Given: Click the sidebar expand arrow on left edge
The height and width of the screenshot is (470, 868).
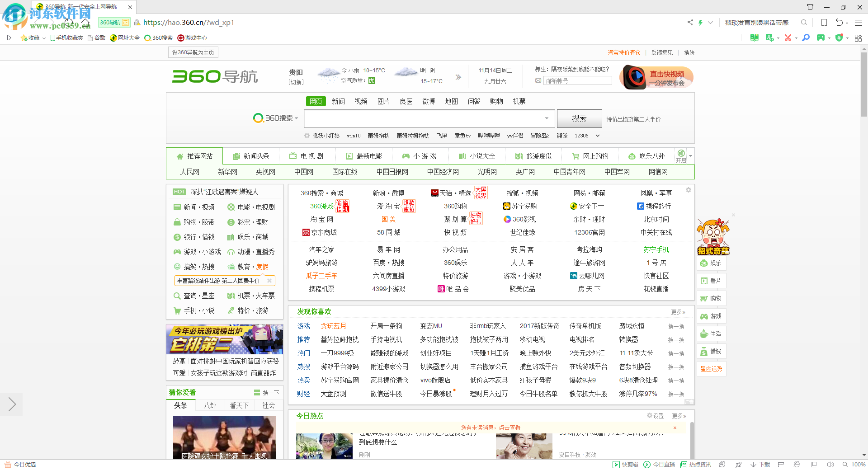Looking at the screenshot, I should click(x=11, y=404).
